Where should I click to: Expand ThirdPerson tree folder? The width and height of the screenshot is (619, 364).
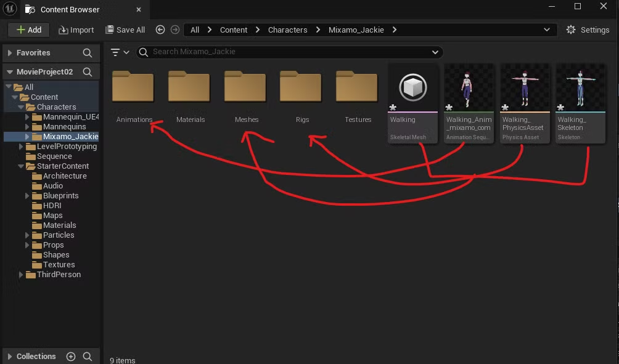pos(21,275)
